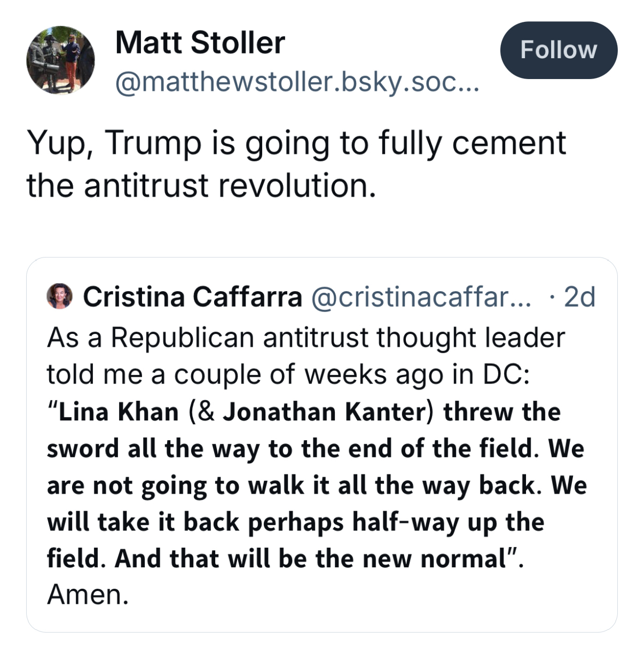
Task: Click the @matthewstoller.bsky.soc... handle
Action: pyautogui.click(x=297, y=82)
